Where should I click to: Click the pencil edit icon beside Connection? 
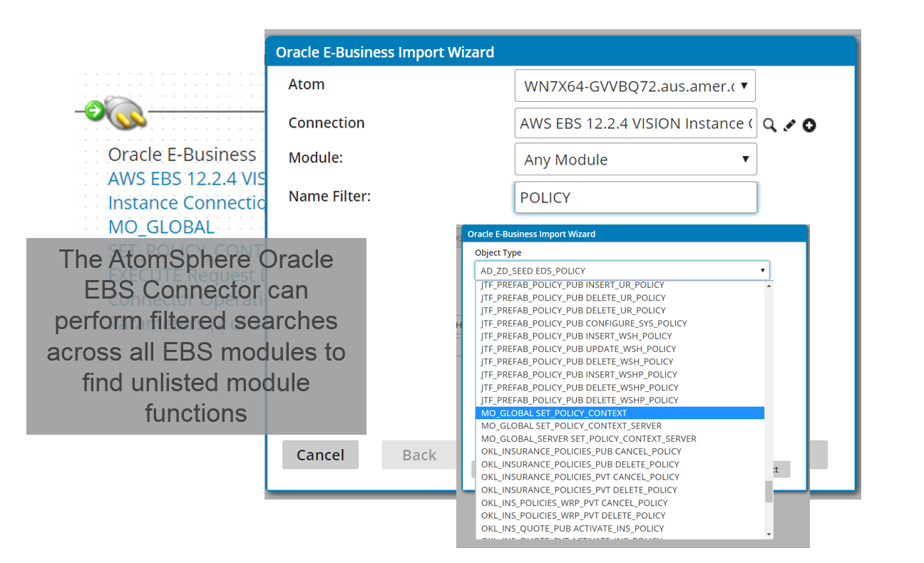[x=789, y=125]
